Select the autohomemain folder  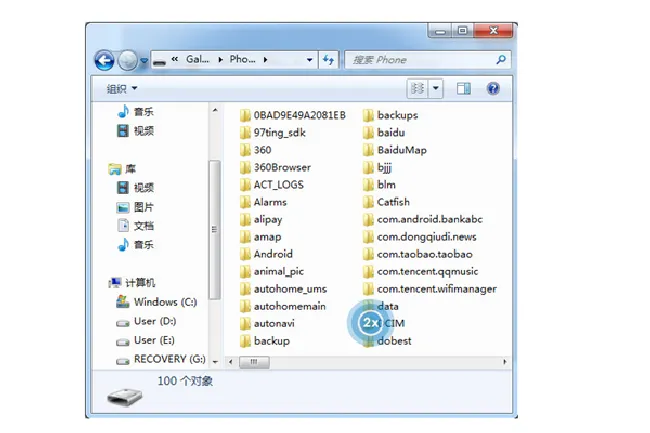point(283,307)
